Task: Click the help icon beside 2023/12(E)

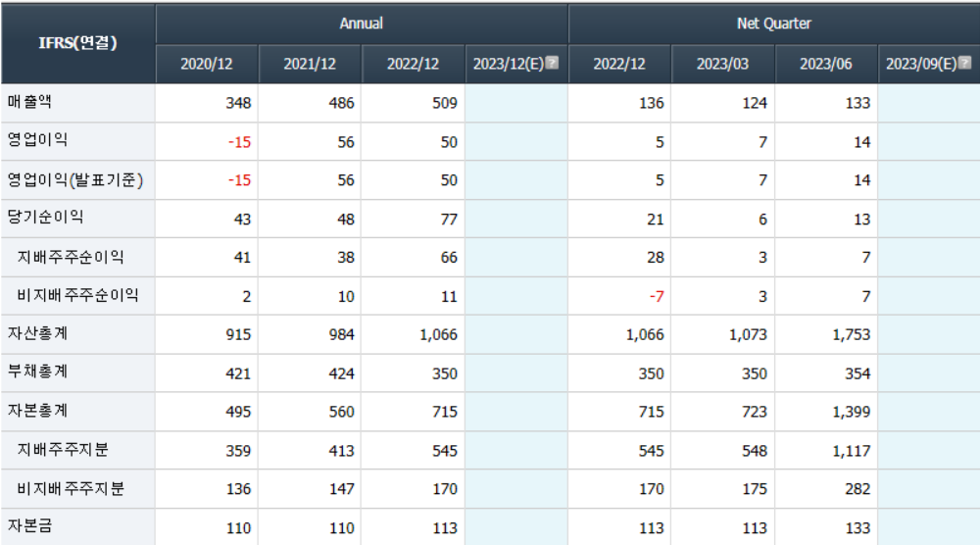Action: pyautogui.click(x=552, y=63)
